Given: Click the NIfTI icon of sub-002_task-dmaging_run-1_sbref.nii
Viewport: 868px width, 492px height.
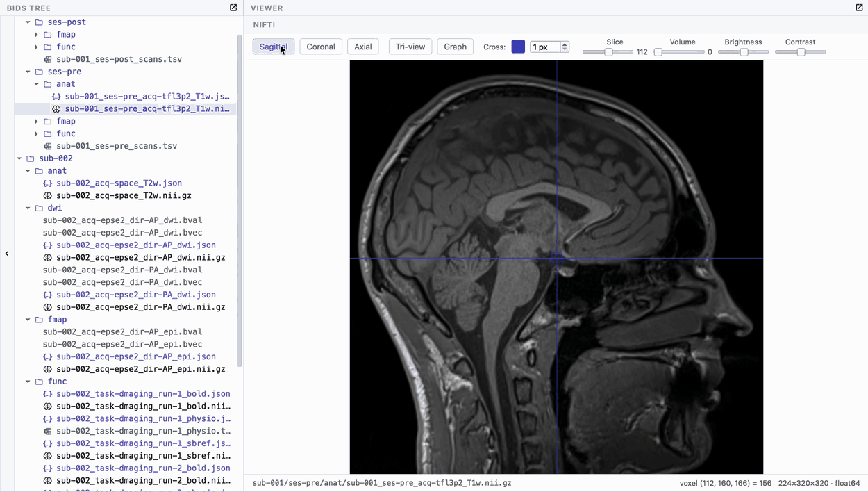Looking at the screenshot, I should click(48, 457).
